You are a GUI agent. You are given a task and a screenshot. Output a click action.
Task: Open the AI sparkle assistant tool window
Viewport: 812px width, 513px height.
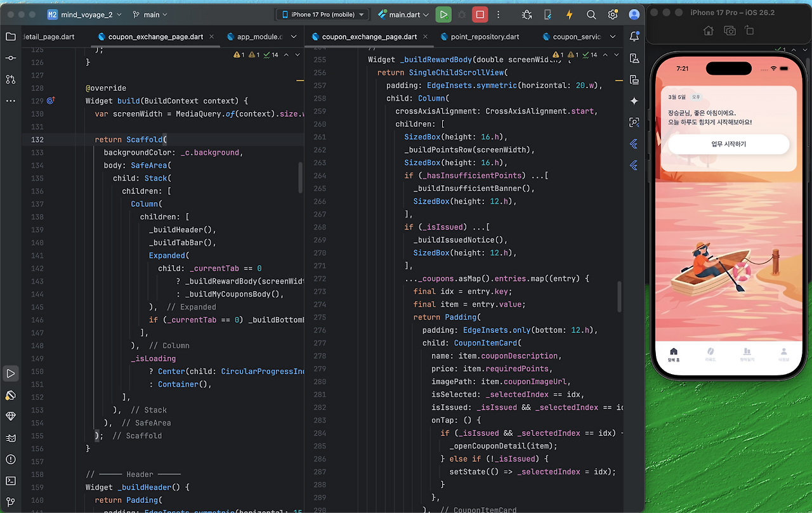(634, 101)
